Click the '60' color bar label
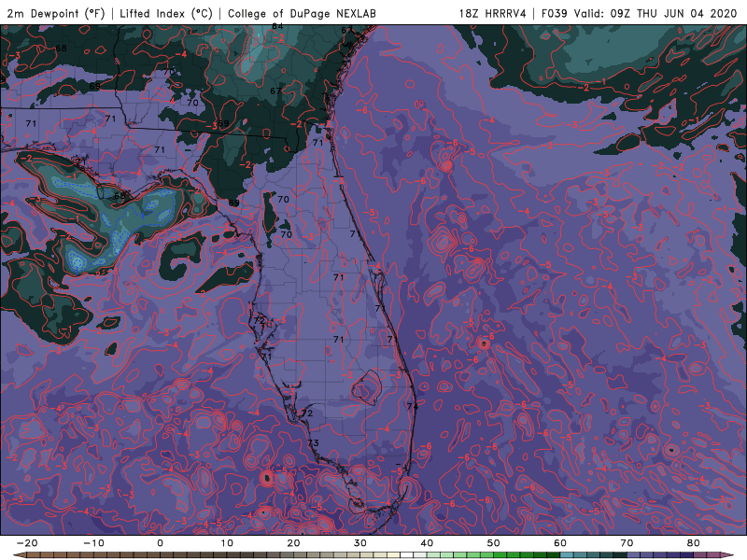Viewport: 747px width, 560px height. click(x=560, y=543)
